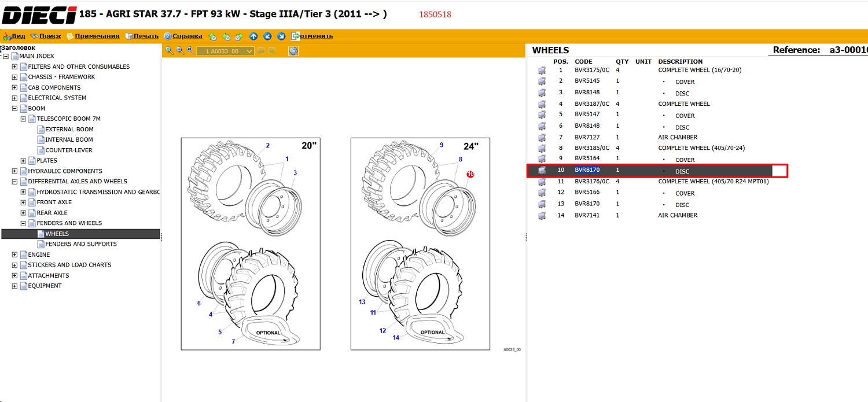Click the blue down-right arrow icon
Image resolution: width=868 pixels, height=402 pixels.
point(281,36)
